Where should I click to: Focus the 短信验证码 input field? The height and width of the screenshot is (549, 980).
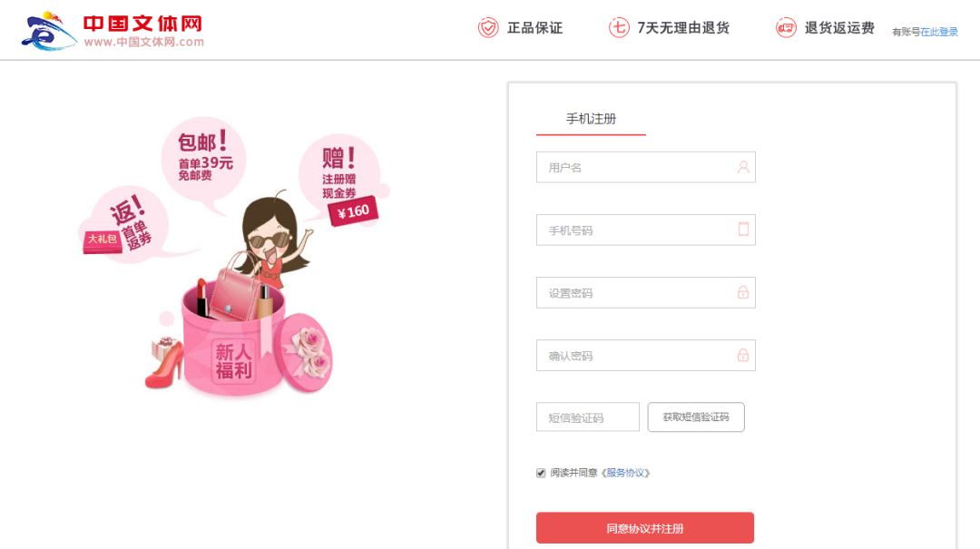click(587, 417)
